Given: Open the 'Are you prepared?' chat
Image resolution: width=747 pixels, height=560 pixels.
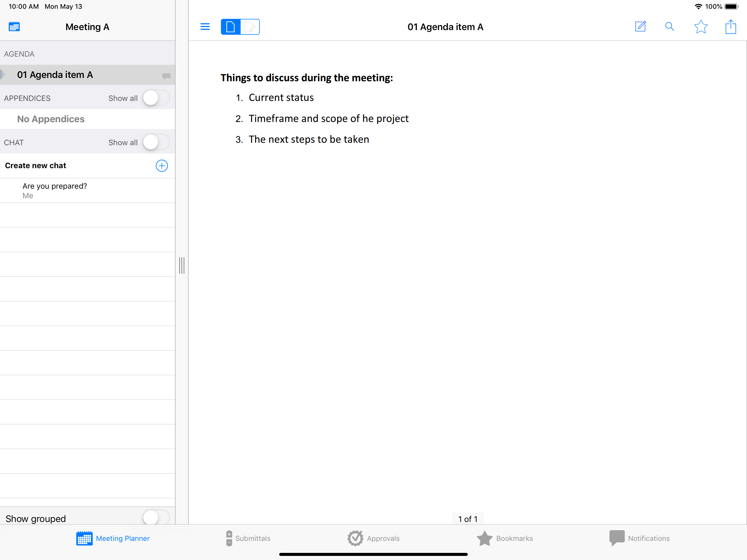Looking at the screenshot, I should pyautogui.click(x=87, y=191).
